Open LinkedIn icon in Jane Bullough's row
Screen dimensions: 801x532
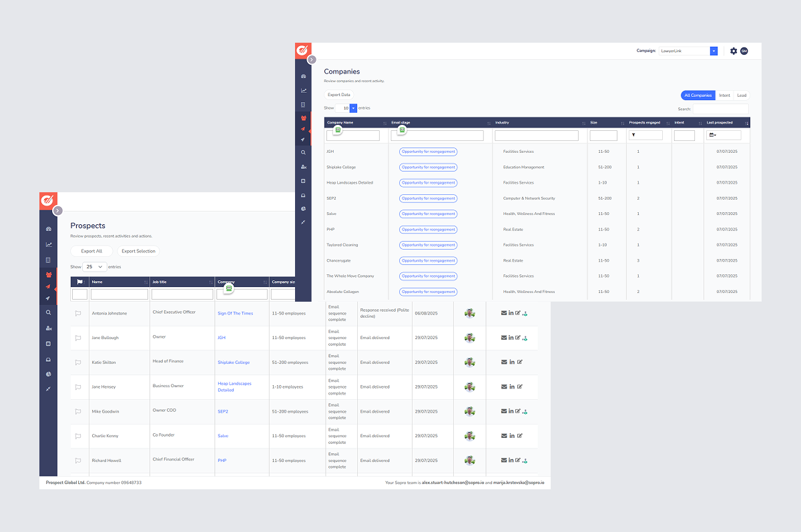(511, 338)
